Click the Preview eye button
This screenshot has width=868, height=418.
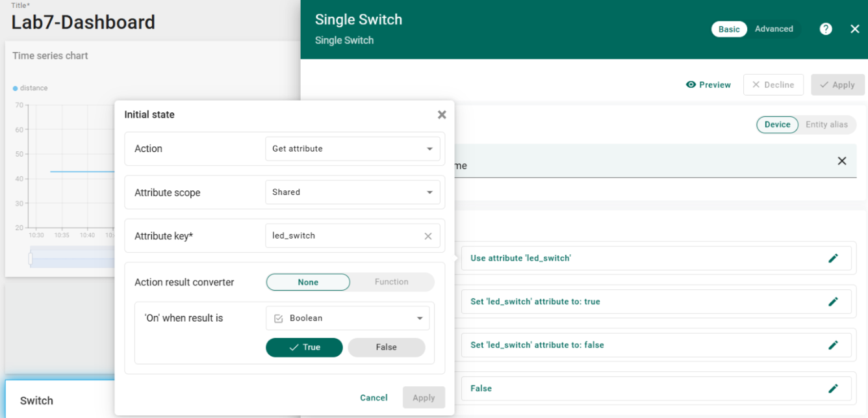[709, 85]
